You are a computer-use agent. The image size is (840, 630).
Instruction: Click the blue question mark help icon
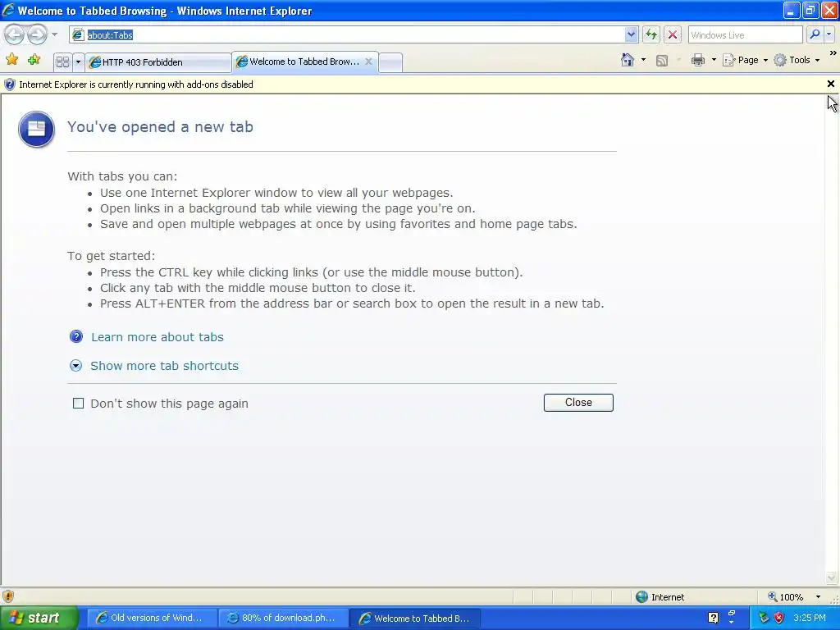76,336
